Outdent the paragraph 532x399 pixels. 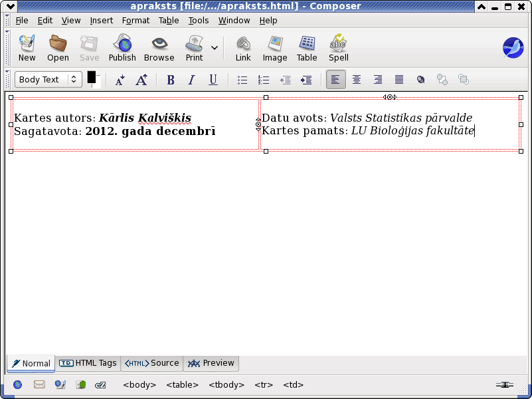point(285,80)
